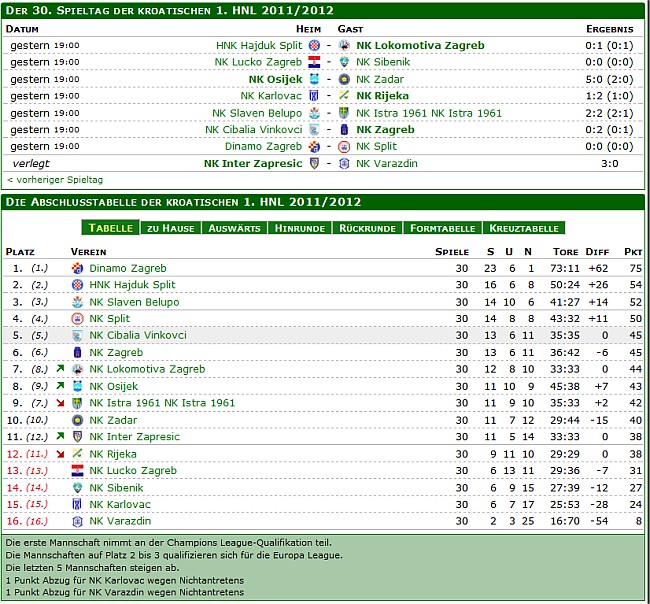650x604 pixels.
Task: Open NK Lucko Zagreb link in the standings
Action: tap(133, 471)
